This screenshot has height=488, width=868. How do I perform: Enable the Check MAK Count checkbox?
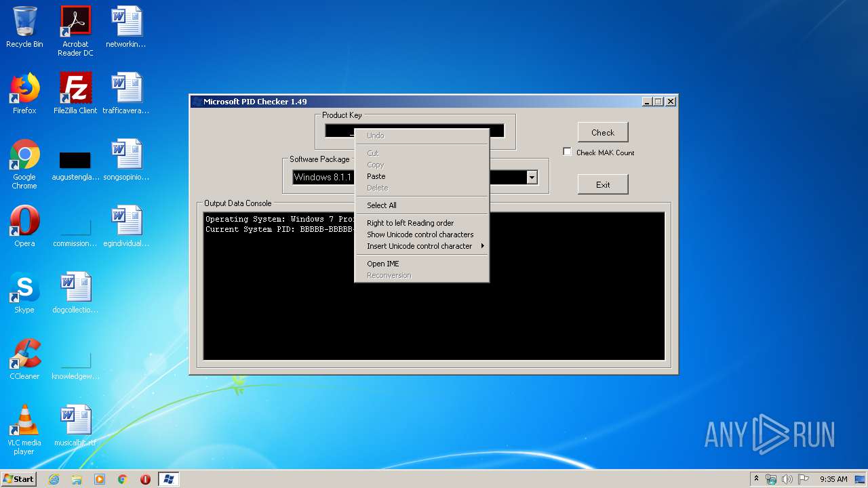tap(568, 152)
